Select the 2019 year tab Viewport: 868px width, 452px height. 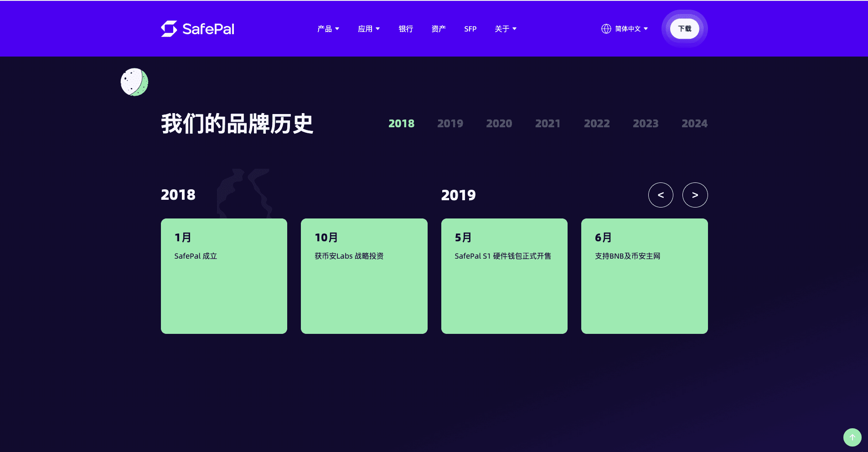[x=450, y=124]
